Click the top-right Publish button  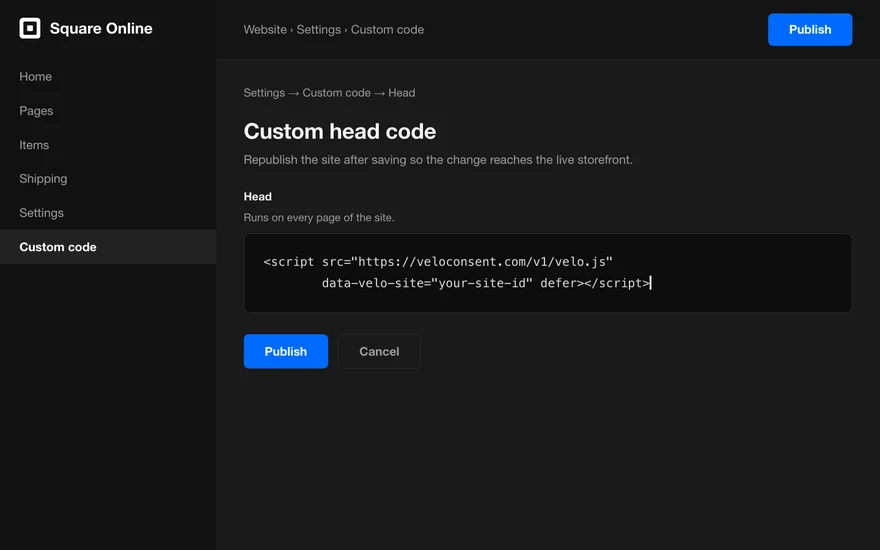tap(810, 30)
